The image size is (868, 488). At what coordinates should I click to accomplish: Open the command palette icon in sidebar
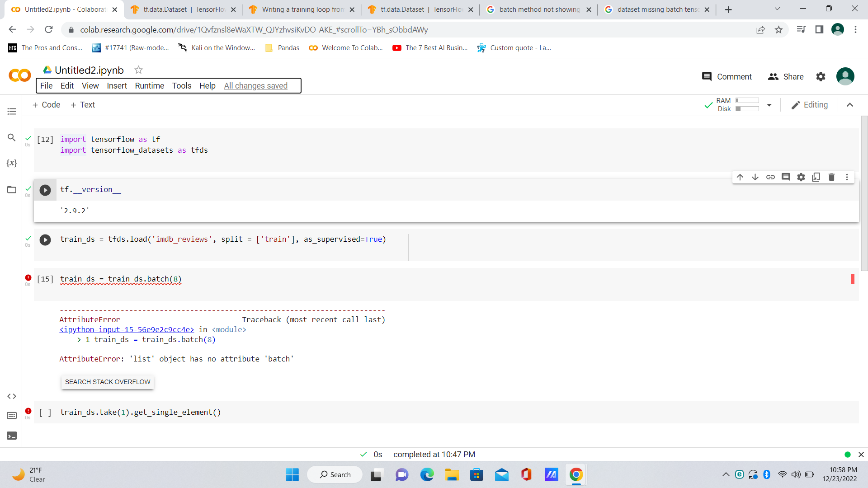[x=12, y=416]
